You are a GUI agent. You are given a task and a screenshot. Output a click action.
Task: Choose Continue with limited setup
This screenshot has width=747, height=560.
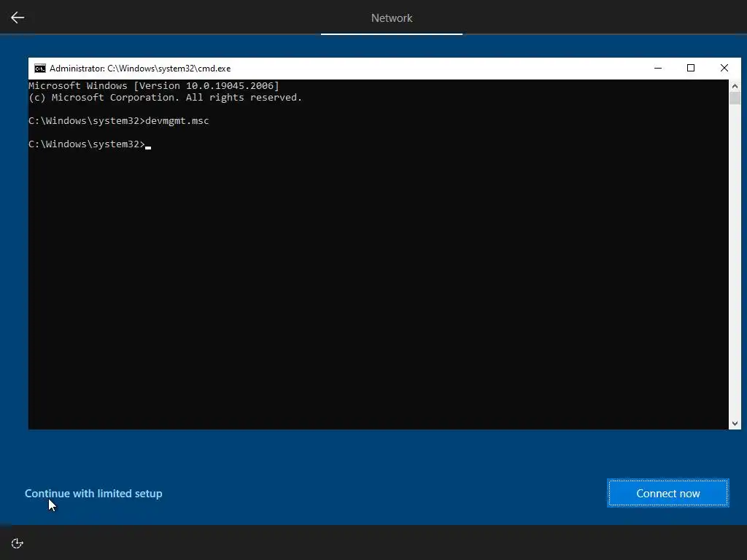tap(93, 494)
